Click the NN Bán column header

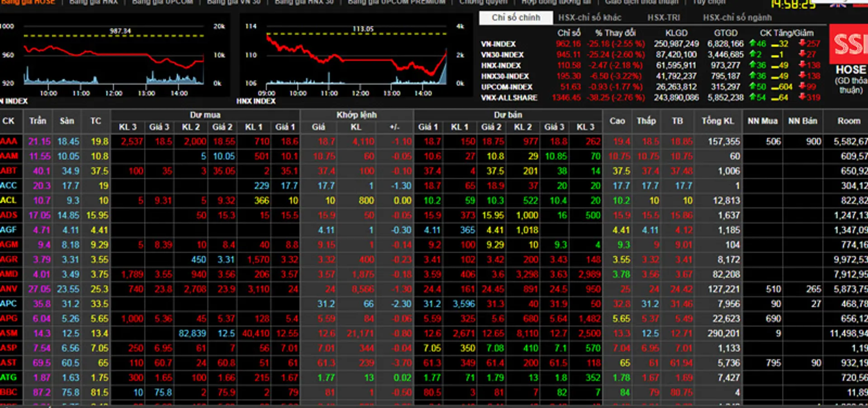pos(803,121)
